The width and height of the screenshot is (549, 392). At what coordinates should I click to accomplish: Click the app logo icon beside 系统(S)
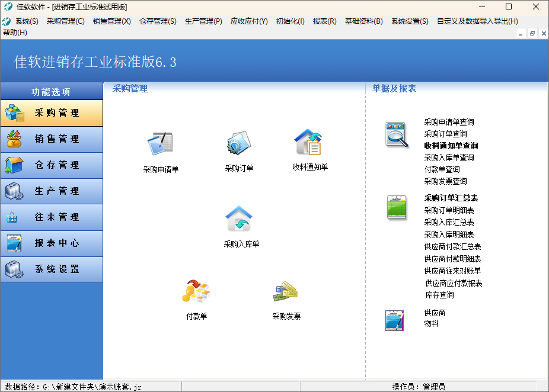pos(7,21)
